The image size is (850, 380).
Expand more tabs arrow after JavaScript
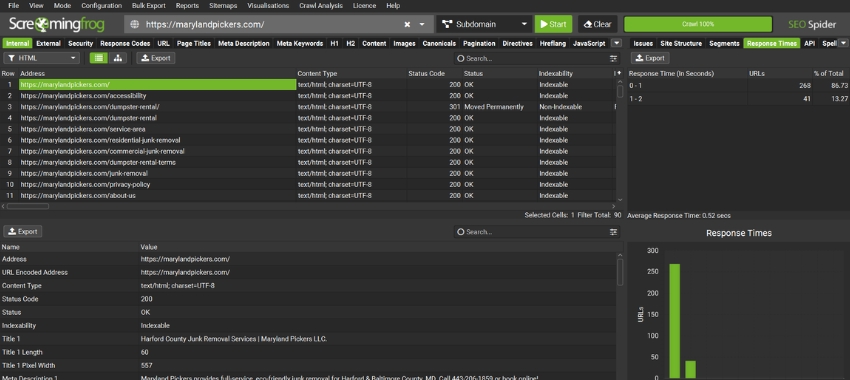pos(616,43)
